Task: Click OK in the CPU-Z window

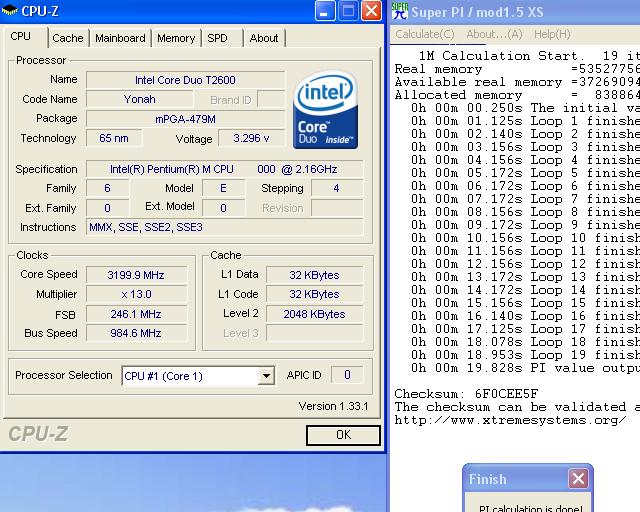Action: coord(343,435)
